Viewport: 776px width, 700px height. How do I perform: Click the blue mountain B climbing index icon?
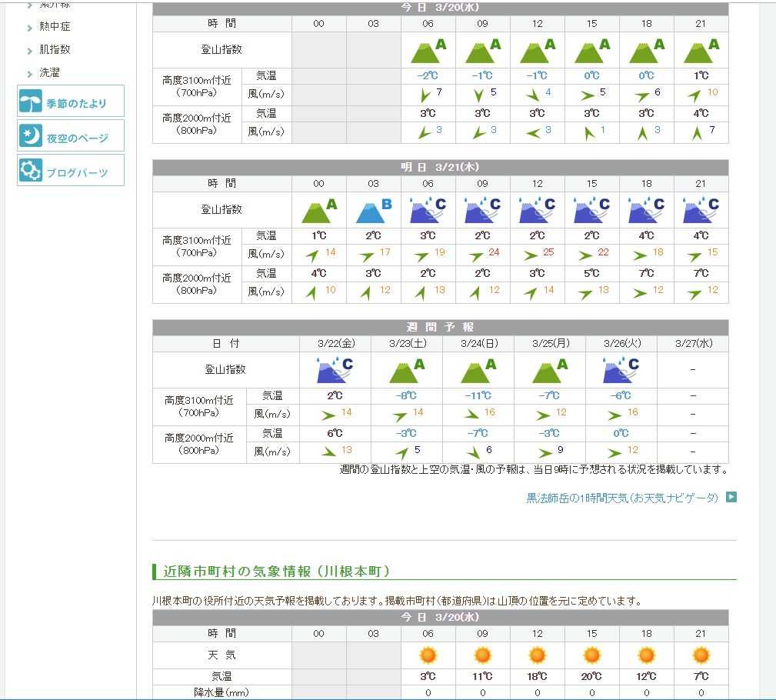374,210
